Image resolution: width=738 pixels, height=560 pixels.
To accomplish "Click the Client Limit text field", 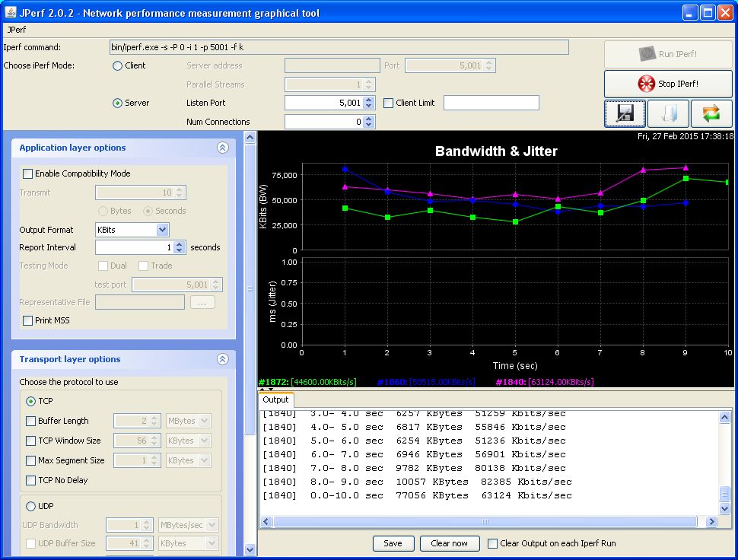I will [491, 103].
